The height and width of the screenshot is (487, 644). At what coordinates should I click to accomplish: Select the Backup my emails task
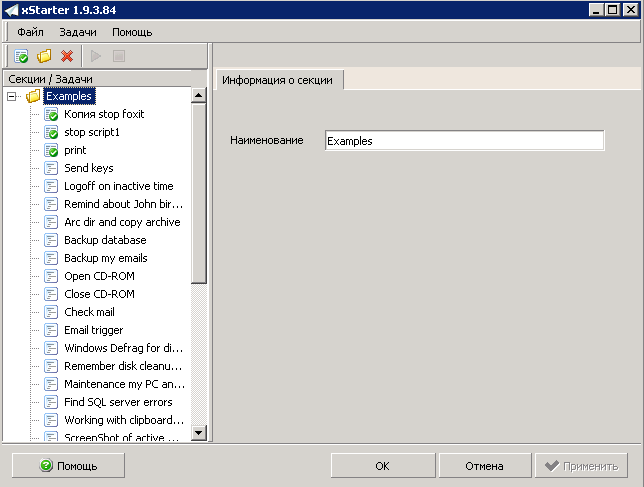106,258
